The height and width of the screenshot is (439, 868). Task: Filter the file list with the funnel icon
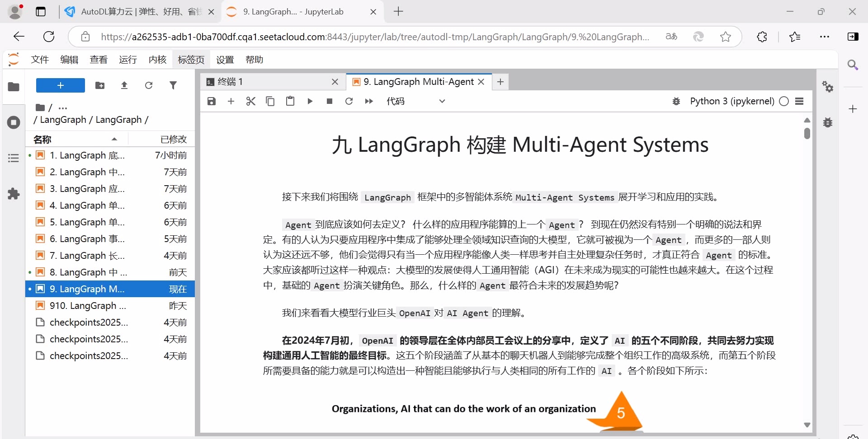click(x=174, y=85)
